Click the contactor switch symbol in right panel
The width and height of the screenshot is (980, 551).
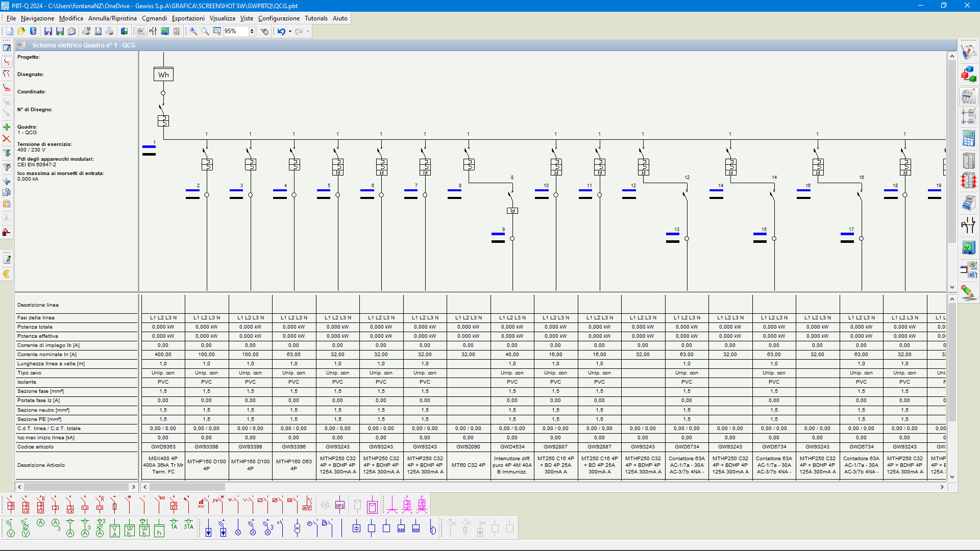pyautogui.click(x=968, y=225)
